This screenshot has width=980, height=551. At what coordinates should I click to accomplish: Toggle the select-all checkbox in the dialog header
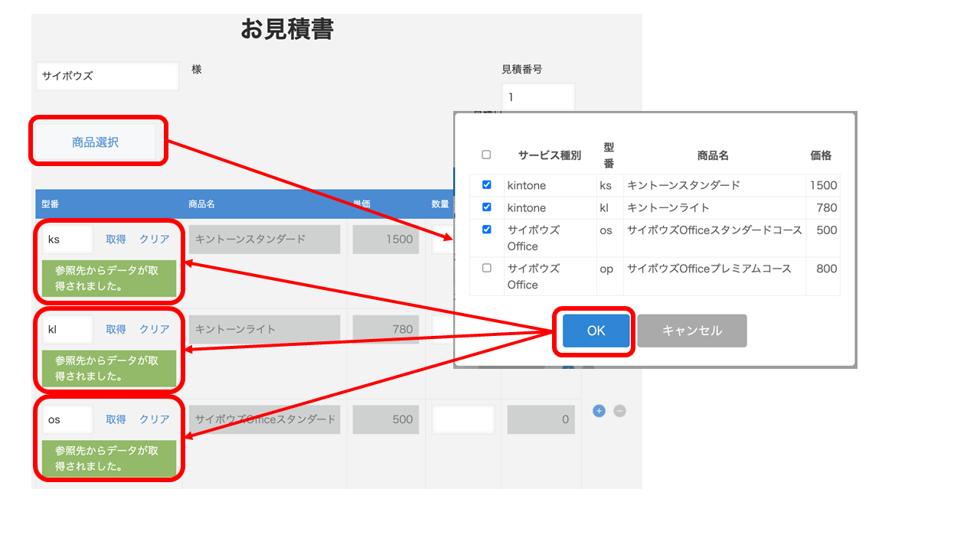tap(486, 155)
